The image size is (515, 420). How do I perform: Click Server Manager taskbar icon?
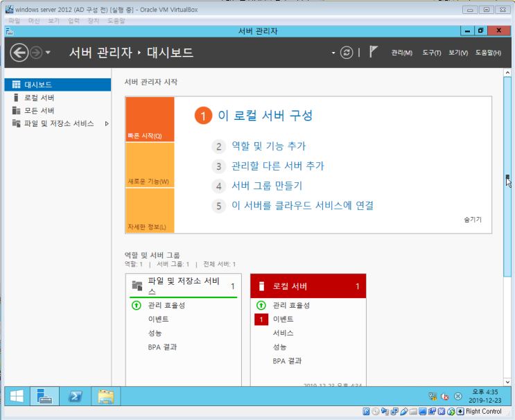coord(44,396)
